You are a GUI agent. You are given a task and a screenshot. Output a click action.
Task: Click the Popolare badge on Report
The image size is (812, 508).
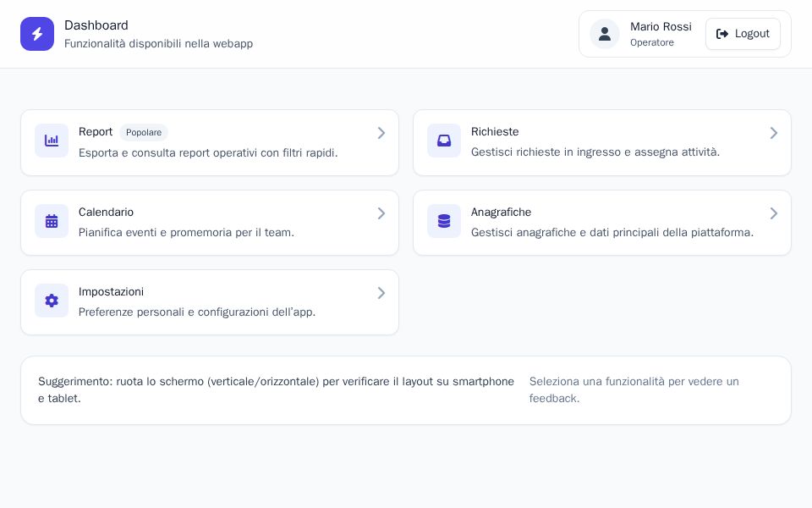click(x=144, y=132)
